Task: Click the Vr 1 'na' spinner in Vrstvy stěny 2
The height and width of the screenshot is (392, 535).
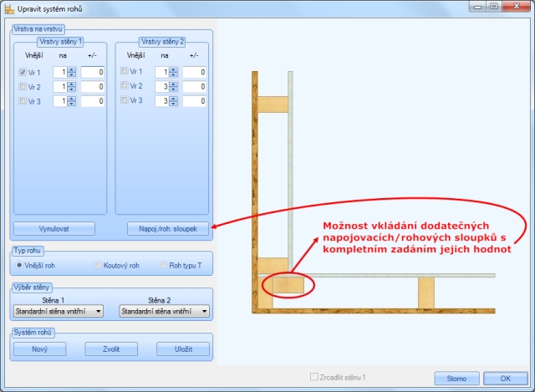Action: coord(173,72)
